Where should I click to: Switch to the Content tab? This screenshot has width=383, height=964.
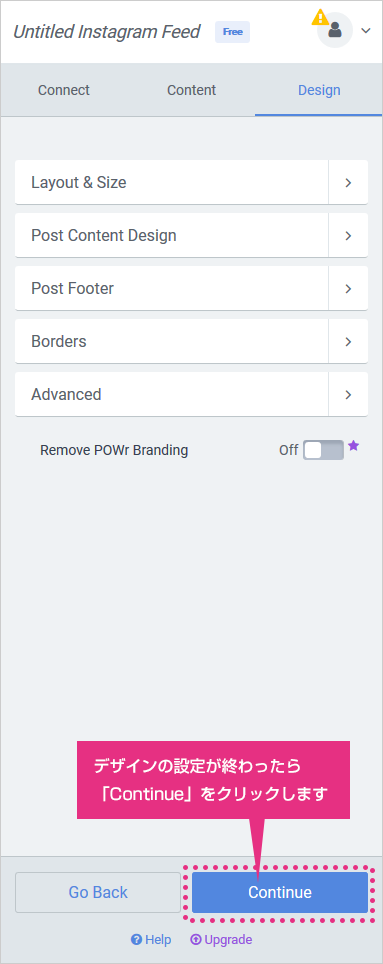(191, 90)
